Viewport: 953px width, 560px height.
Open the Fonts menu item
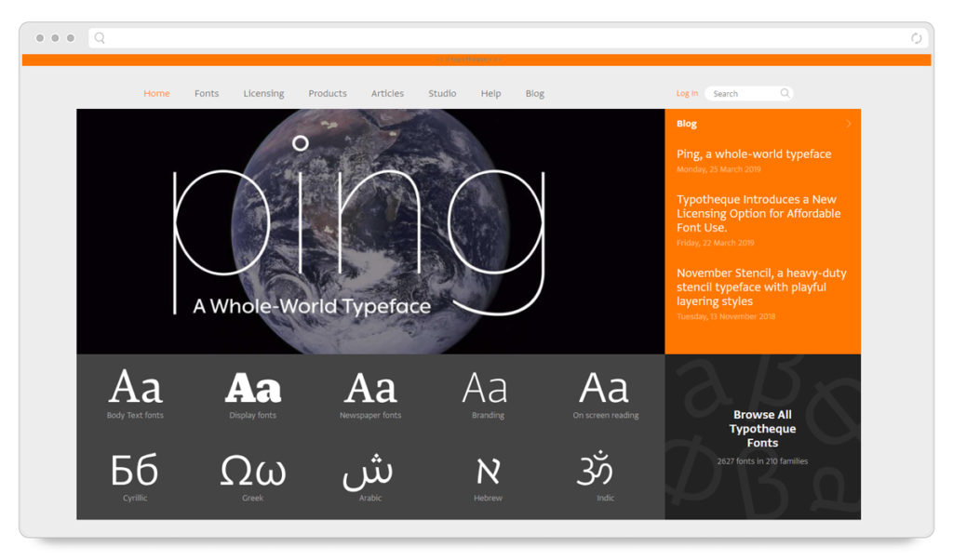tap(207, 93)
